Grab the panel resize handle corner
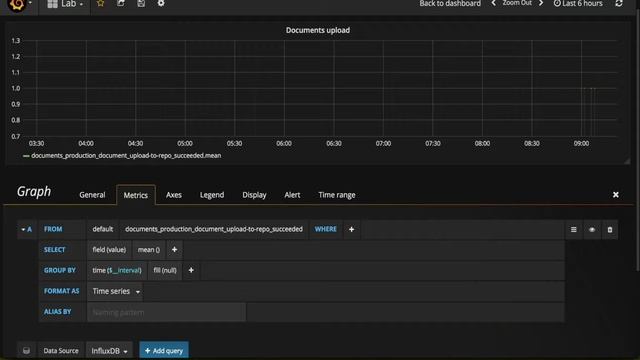 [x=627, y=161]
